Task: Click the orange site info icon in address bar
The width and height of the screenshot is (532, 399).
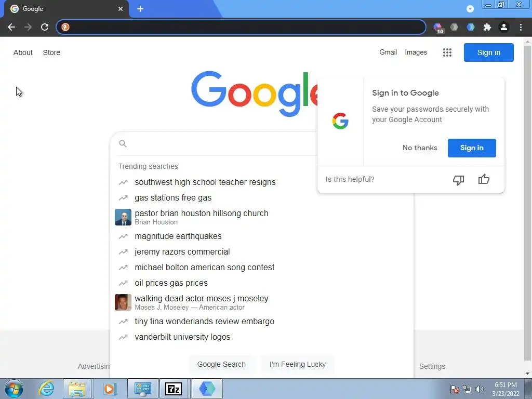Action: [65, 27]
